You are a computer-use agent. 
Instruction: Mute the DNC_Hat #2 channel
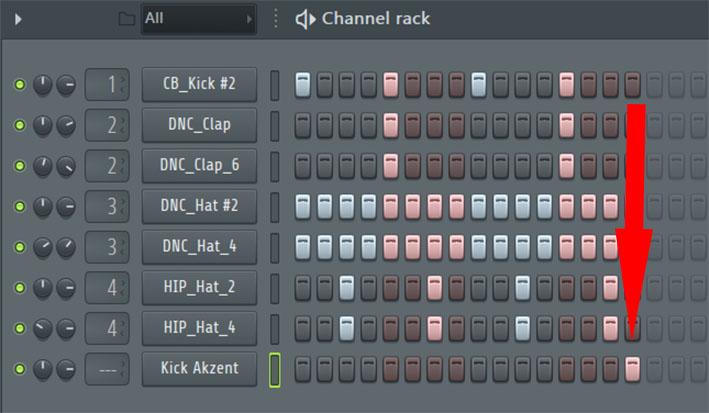tap(19, 206)
